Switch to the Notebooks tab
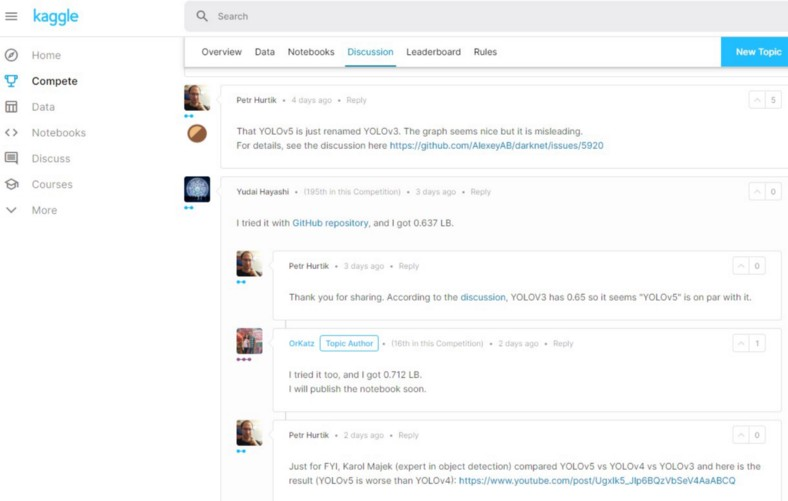 click(x=311, y=52)
